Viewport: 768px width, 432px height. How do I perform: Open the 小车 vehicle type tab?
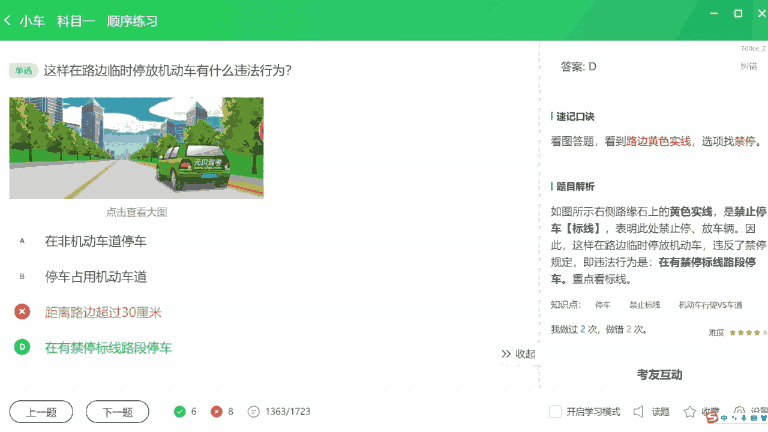click(32, 21)
